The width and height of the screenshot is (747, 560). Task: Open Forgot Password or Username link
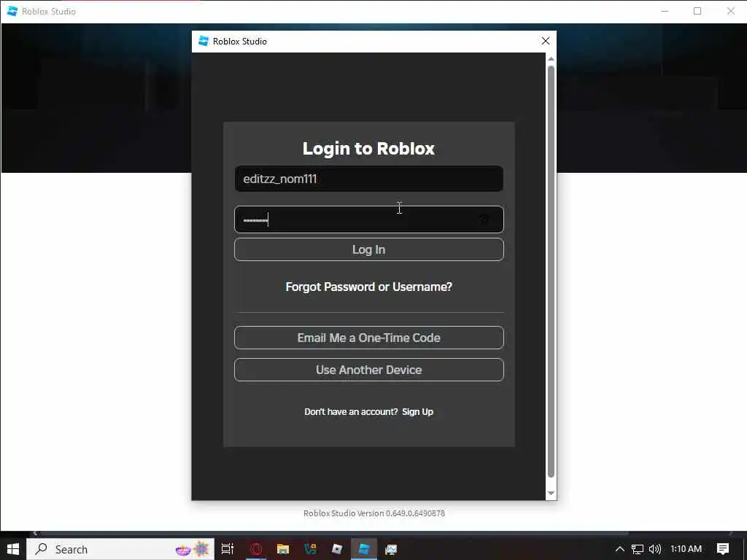tap(368, 287)
